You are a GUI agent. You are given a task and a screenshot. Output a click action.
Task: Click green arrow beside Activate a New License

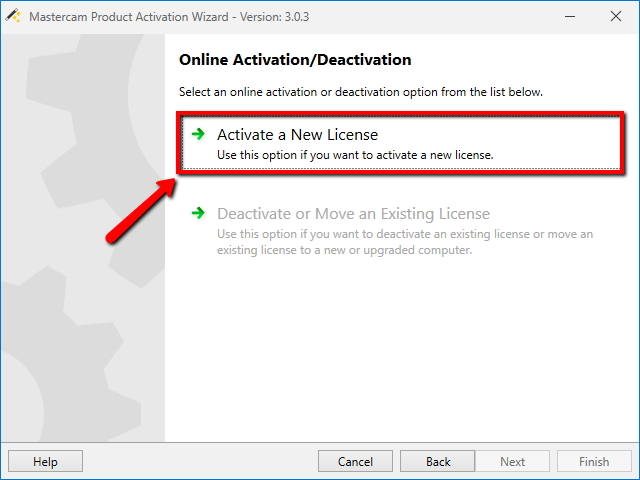click(198, 134)
